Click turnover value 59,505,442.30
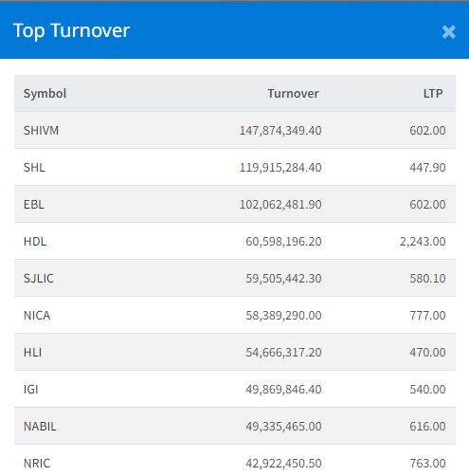This screenshot has height=476, width=469. point(283,279)
